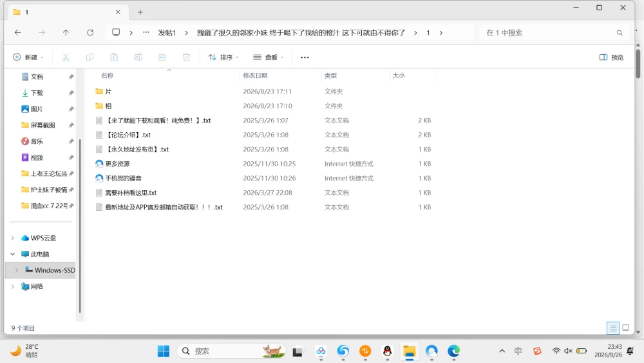
Task: Click the Delete trash can icon
Action: coord(187,57)
